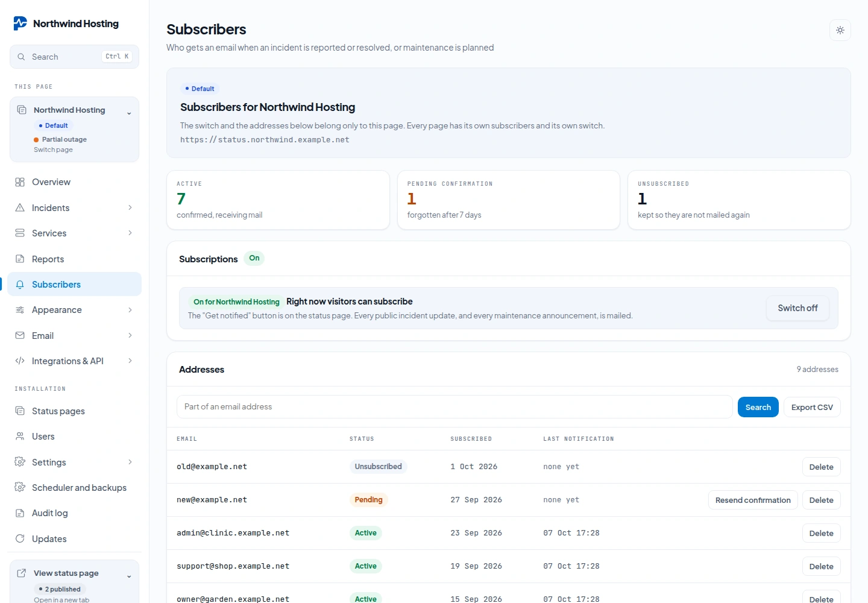Click the View status page external-link icon
The height and width of the screenshot is (603, 868).
click(22, 573)
